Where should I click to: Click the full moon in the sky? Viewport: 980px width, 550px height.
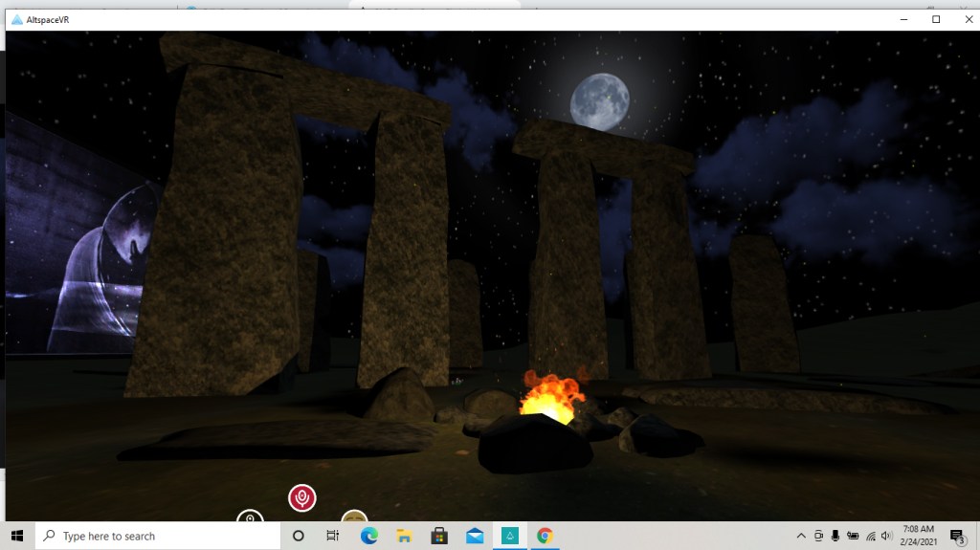(600, 99)
